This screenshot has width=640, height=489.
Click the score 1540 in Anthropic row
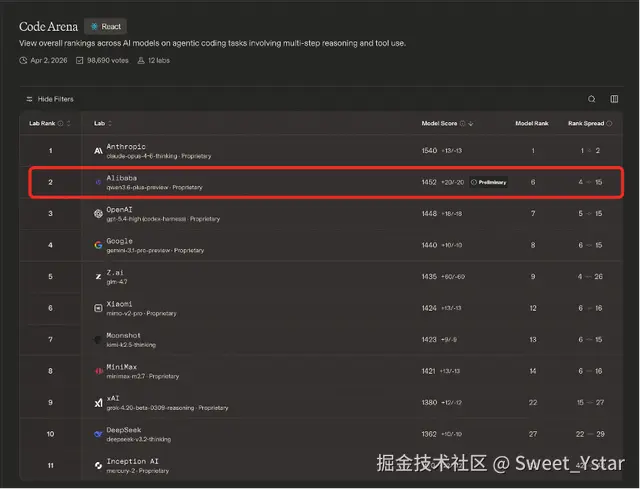click(x=429, y=151)
